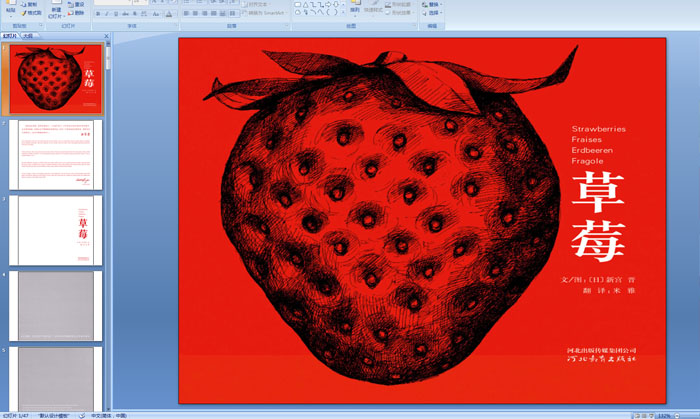This screenshot has width=700, height=419.
Task: Expand the shapes gallery list
Action: (343, 12)
